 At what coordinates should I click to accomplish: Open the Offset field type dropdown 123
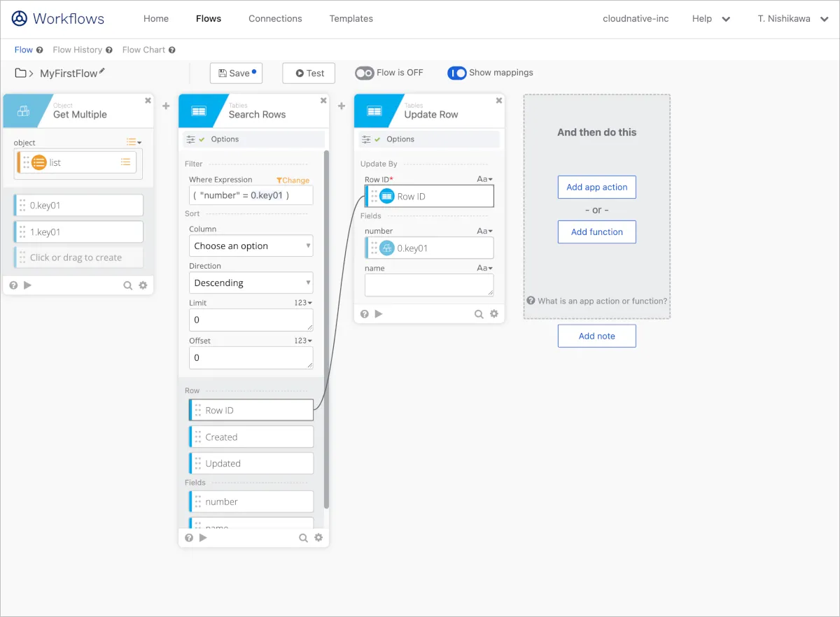[x=303, y=341]
